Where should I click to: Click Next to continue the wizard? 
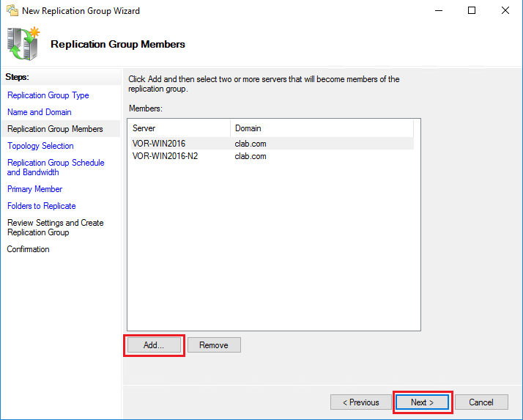pyautogui.click(x=422, y=402)
